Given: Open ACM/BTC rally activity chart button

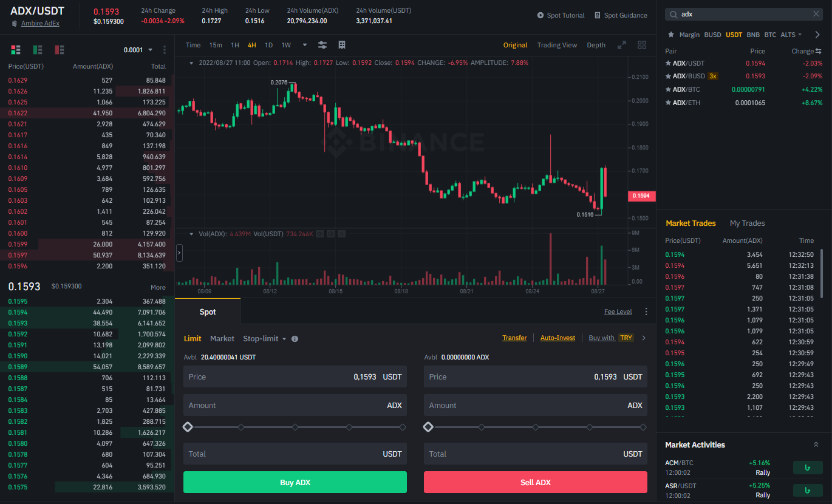Looking at the screenshot, I should (808, 468).
